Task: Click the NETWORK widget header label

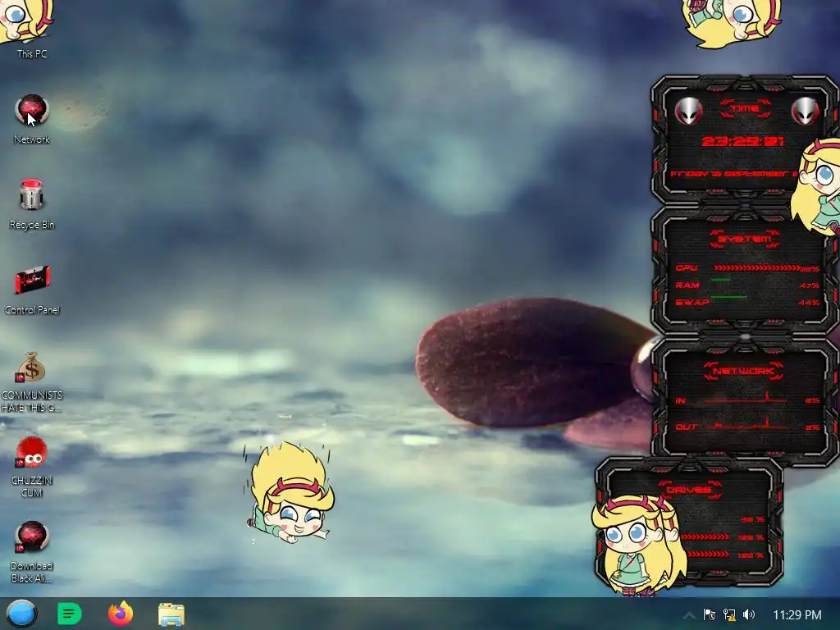Action: click(743, 371)
